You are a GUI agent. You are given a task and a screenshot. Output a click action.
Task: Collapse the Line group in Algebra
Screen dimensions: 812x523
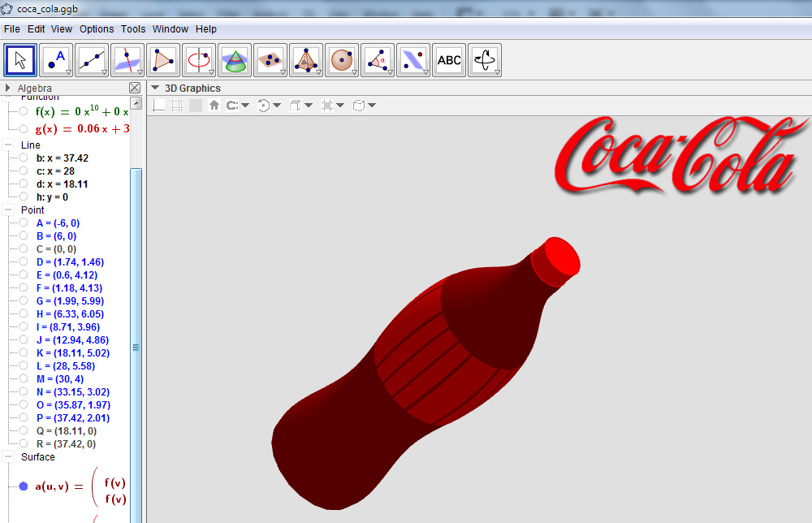click(8, 145)
